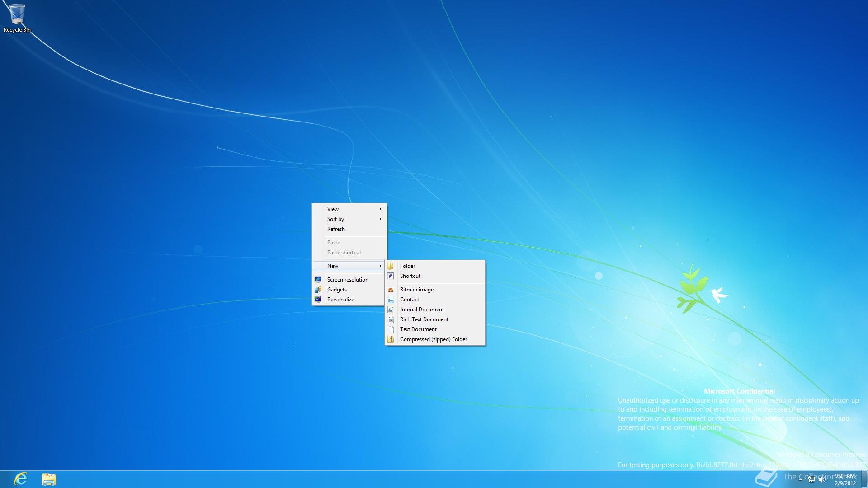Create a new Journal Document
Image resolution: width=868 pixels, height=488 pixels.
pyautogui.click(x=421, y=310)
